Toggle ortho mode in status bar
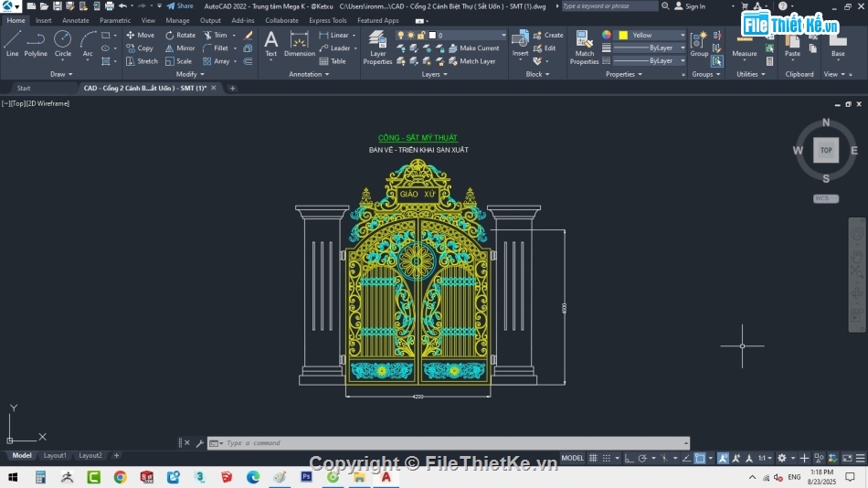 point(629,458)
